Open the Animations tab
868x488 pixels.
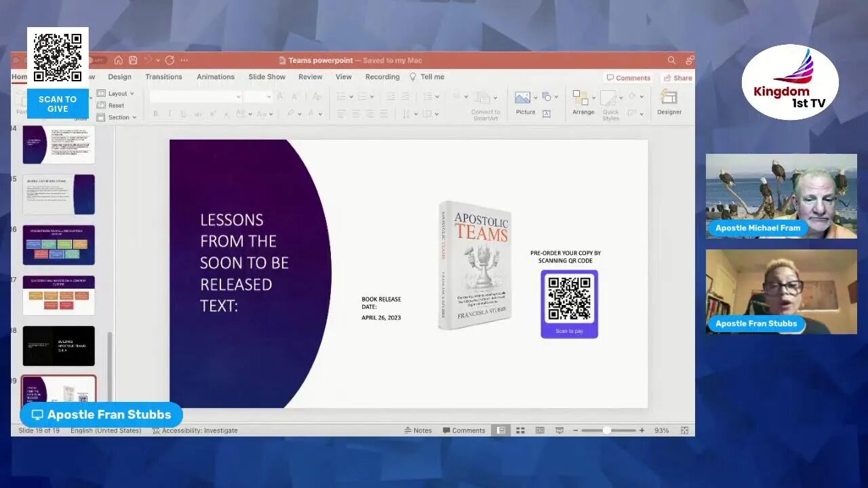[x=216, y=77]
